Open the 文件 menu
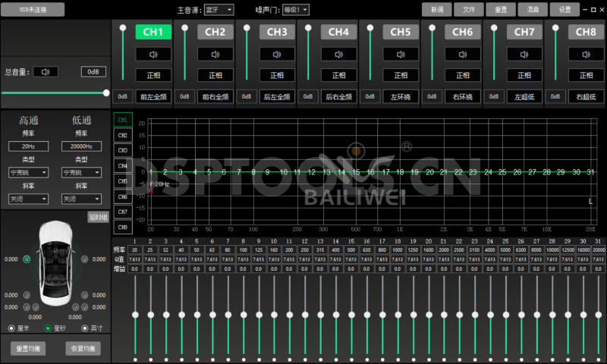Screen dimensions: 607x364 (x=469, y=10)
